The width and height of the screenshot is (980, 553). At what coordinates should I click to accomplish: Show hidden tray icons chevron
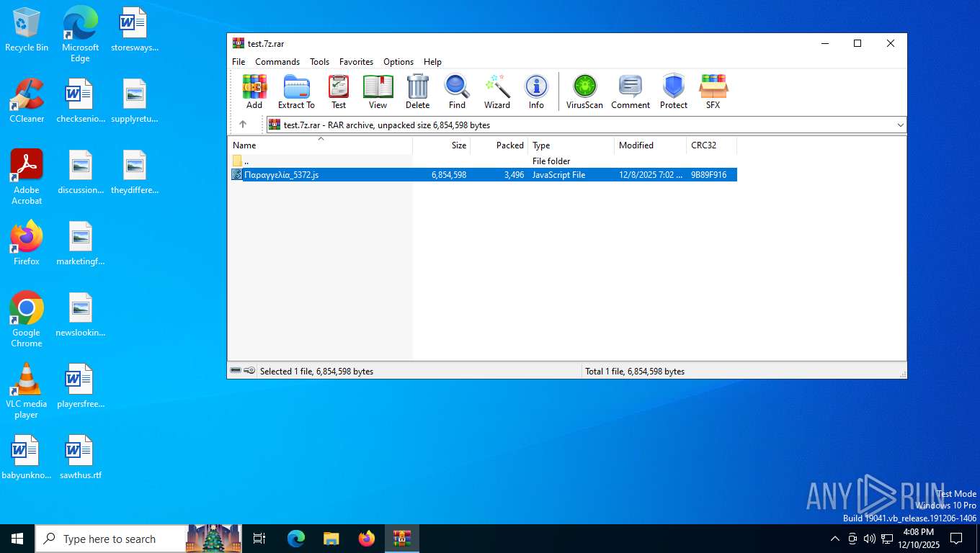[x=835, y=539]
